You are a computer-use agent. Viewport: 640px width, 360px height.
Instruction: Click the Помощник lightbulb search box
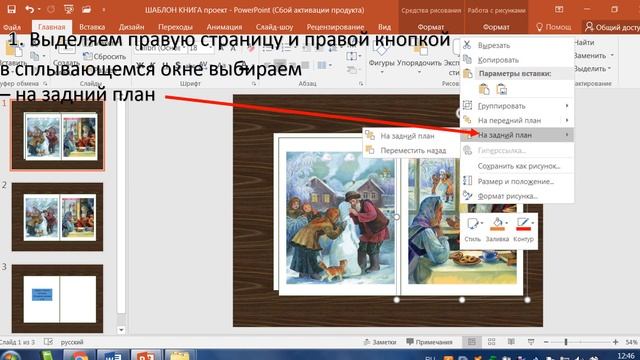pos(553,27)
